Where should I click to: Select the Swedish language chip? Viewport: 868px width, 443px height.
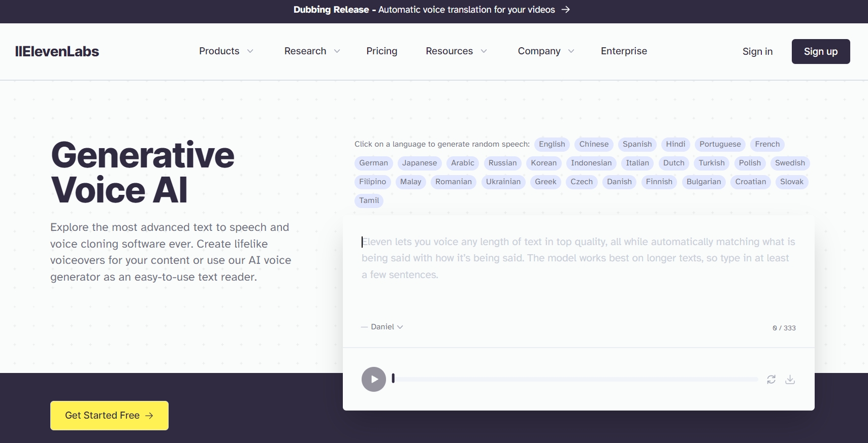coord(790,163)
